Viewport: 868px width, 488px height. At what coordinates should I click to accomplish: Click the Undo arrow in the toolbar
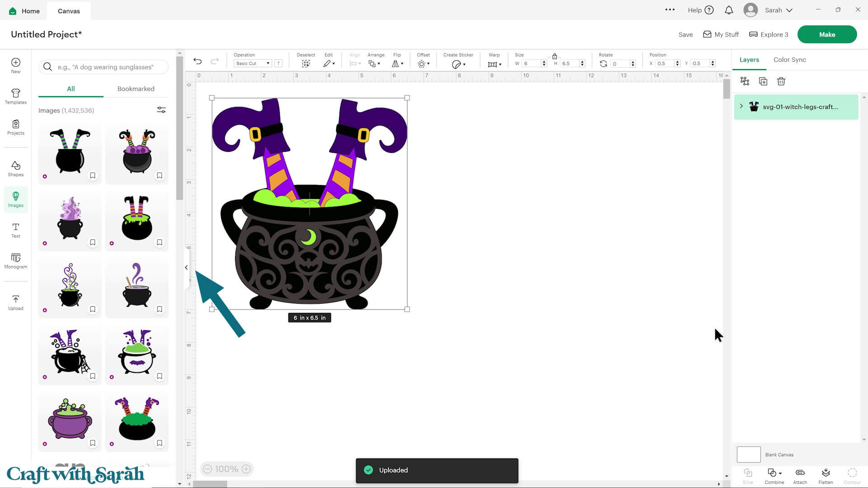(x=198, y=61)
